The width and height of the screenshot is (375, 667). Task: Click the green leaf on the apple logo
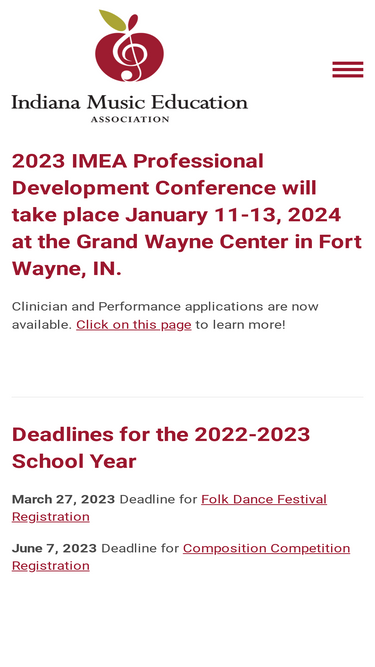[112, 20]
